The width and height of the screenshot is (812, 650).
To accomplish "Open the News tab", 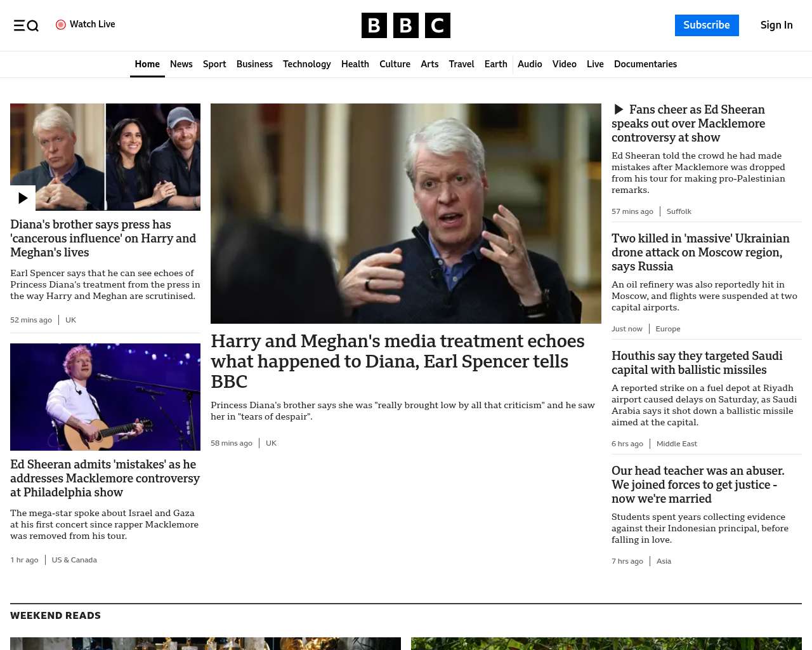I will pyautogui.click(x=181, y=64).
